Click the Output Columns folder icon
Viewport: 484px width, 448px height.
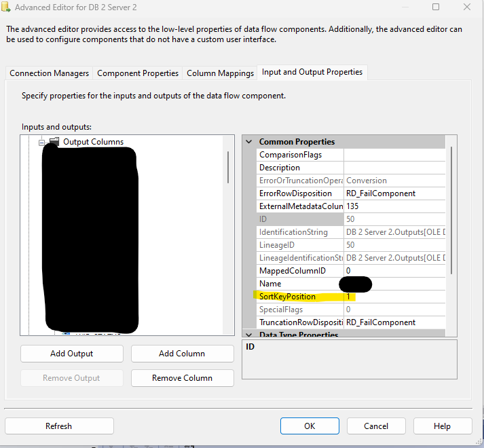coord(54,141)
